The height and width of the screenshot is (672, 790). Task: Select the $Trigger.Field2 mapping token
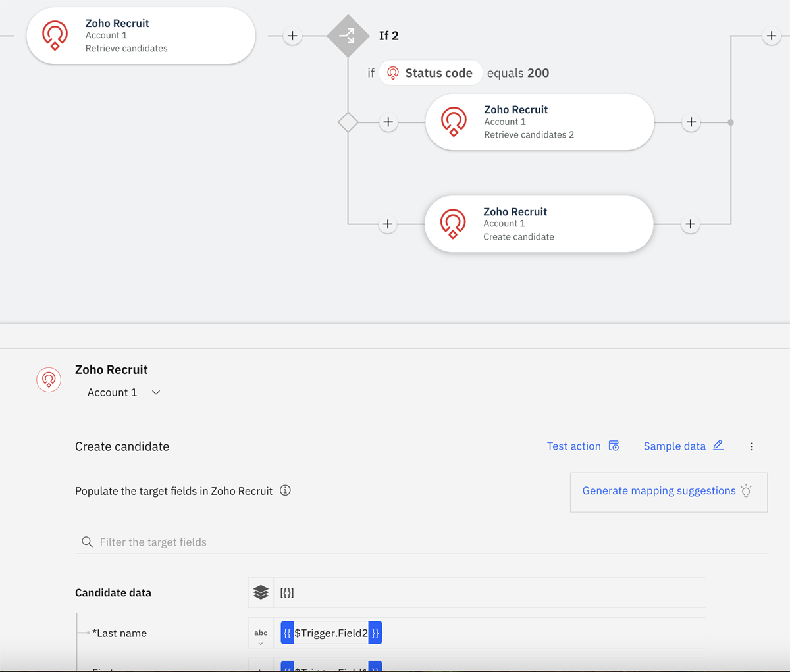(331, 633)
